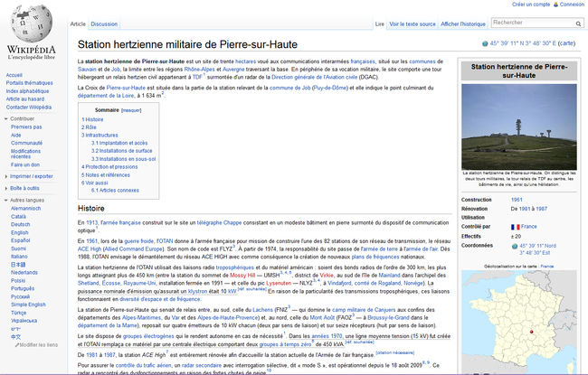Select the Lire tab
Viewport: 588px width, 375px height.
coord(380,24)
